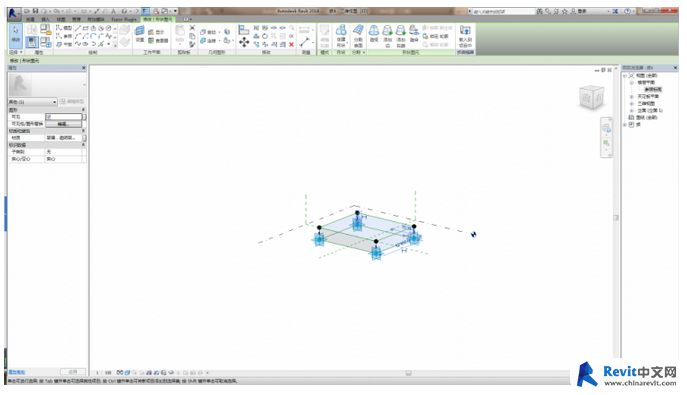Open the Fuzor Plugin tab
This screenshot has height=395, width=687.
point(124,19)
